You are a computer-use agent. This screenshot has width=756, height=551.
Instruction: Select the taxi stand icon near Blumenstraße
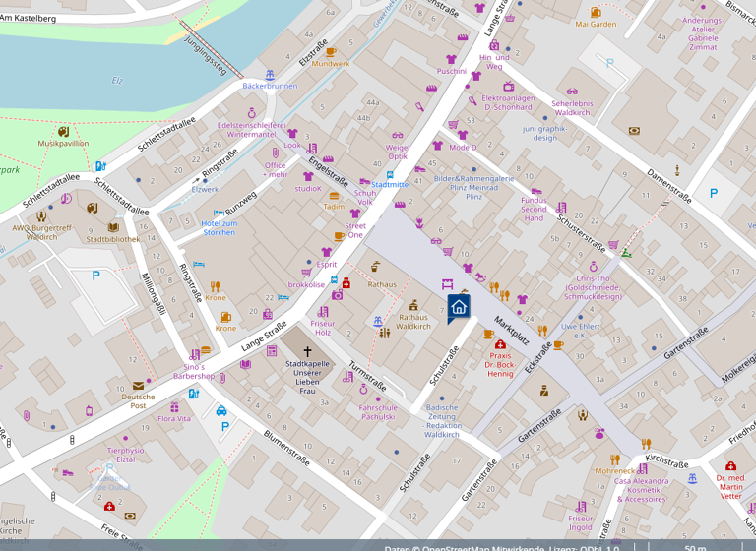click(x=221, y=411)
